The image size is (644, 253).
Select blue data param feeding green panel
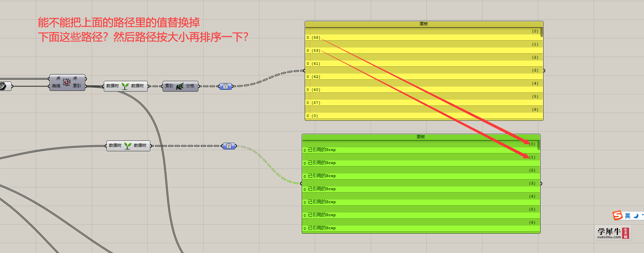229,146
